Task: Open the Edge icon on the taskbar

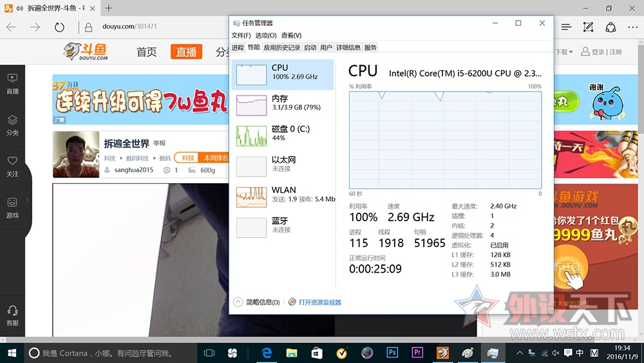Action: click(x=267, y=353)
